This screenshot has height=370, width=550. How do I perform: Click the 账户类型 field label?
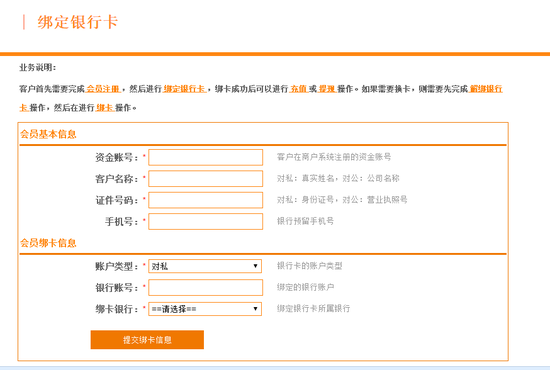coord(117,267)
